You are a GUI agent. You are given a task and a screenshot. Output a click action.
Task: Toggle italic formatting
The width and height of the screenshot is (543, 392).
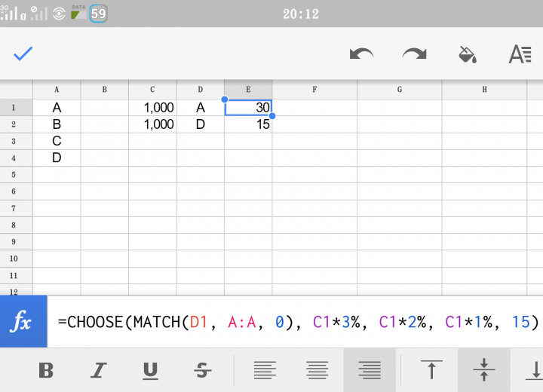(x=98, y=370)
